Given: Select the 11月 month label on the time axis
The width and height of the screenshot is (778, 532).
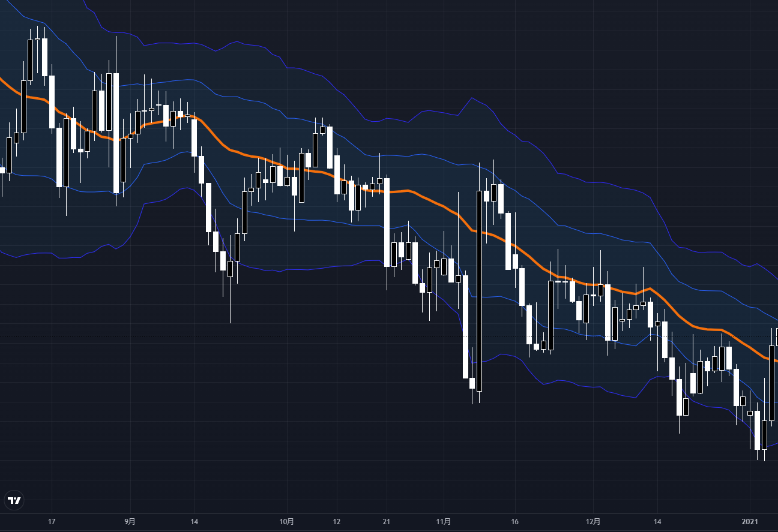Looking at the screenshot, I should pos(444,521).
